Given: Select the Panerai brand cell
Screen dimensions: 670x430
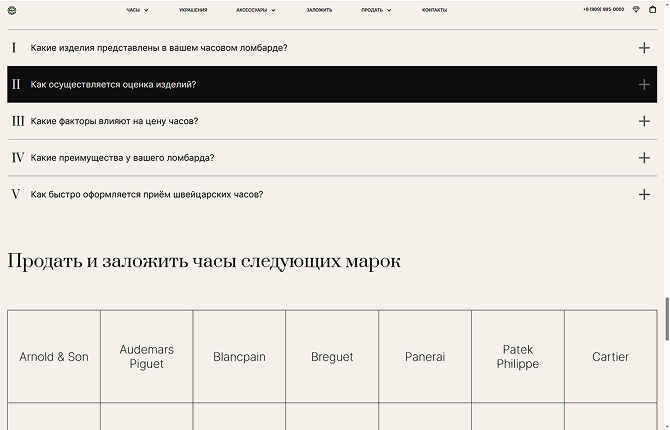Looking at the screenshot, I should 425,356.
